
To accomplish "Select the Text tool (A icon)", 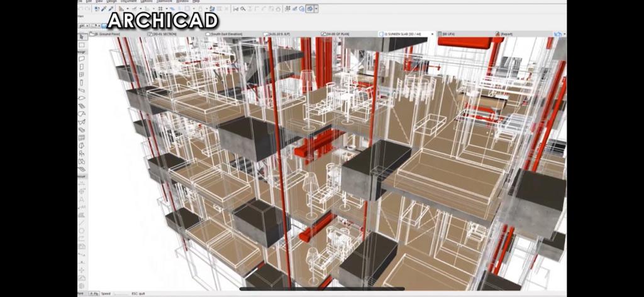I will coord(81,200).
